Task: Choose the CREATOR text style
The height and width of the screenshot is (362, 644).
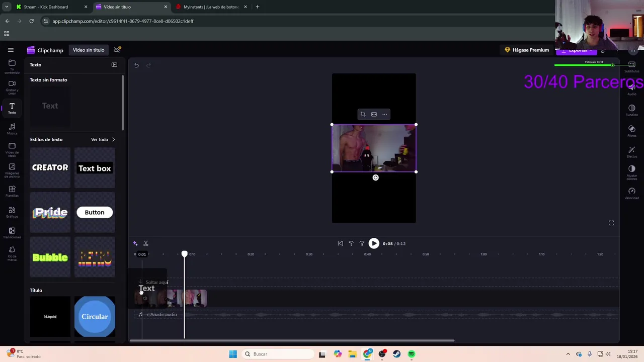Action: pyautogui.click(x=50, y=168)
